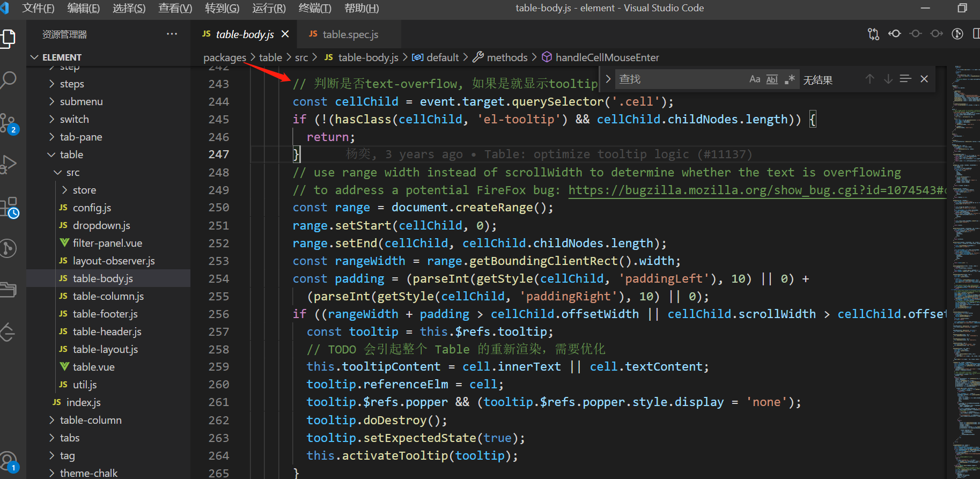The image size is (980, 479).
Task: Open Run and Debug view
Action: click(9, 164)
